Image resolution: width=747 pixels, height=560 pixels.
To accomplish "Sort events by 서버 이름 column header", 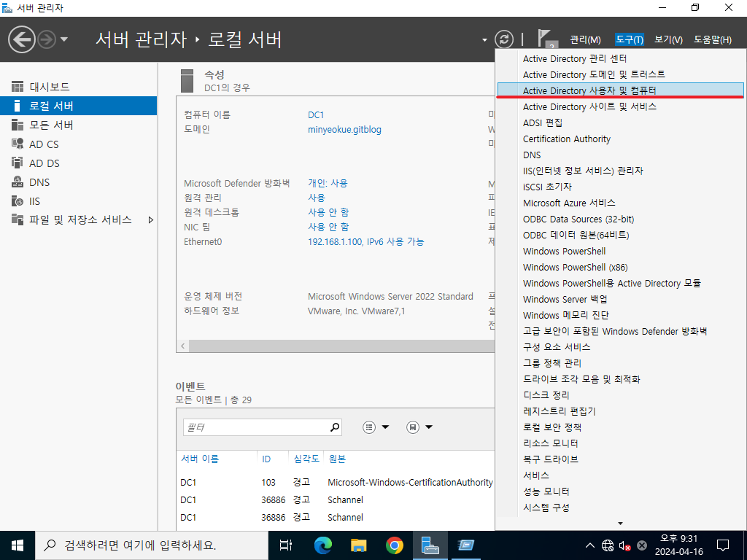I will pyautogui.click(x=200, y=459).
